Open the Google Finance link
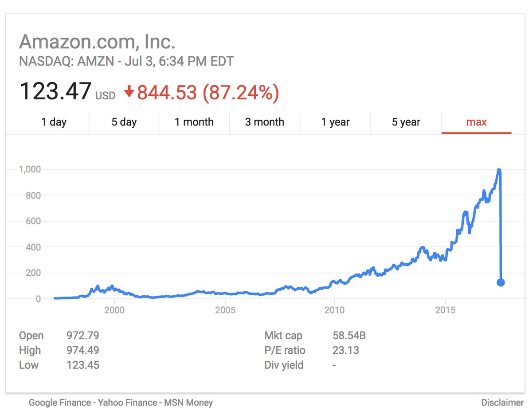This screenshot has width=532, height=418. (x=59, y=403)
